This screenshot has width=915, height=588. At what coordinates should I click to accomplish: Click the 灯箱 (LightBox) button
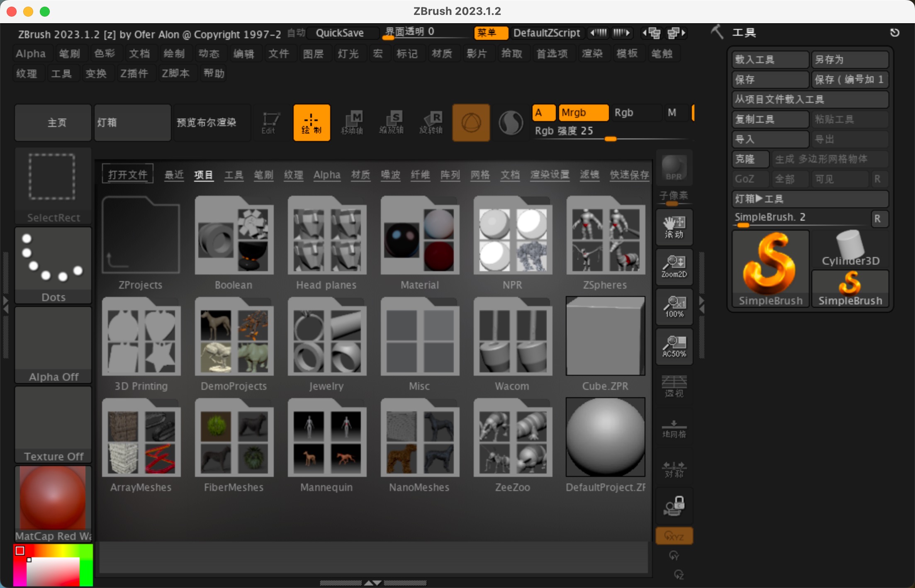[132, 123]
